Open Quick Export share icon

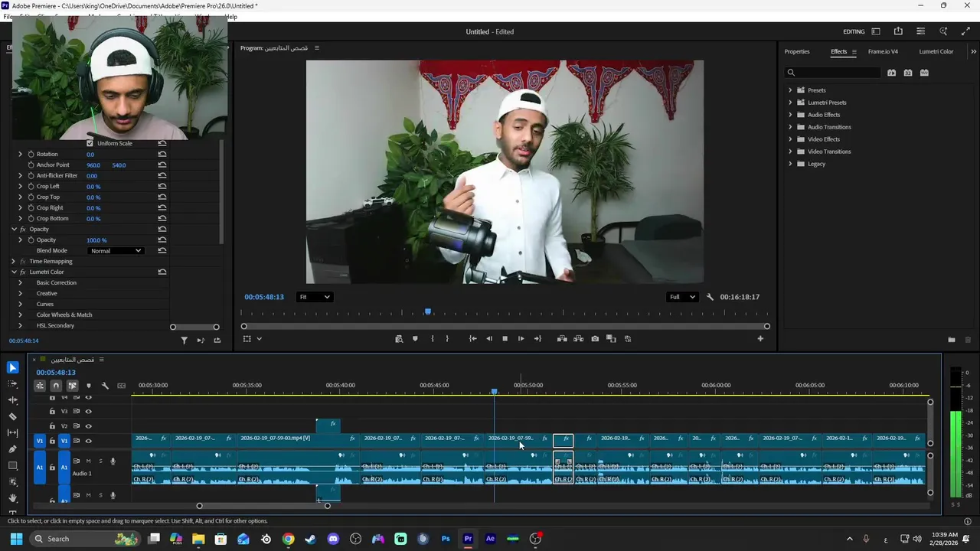[x=898, y=31]
